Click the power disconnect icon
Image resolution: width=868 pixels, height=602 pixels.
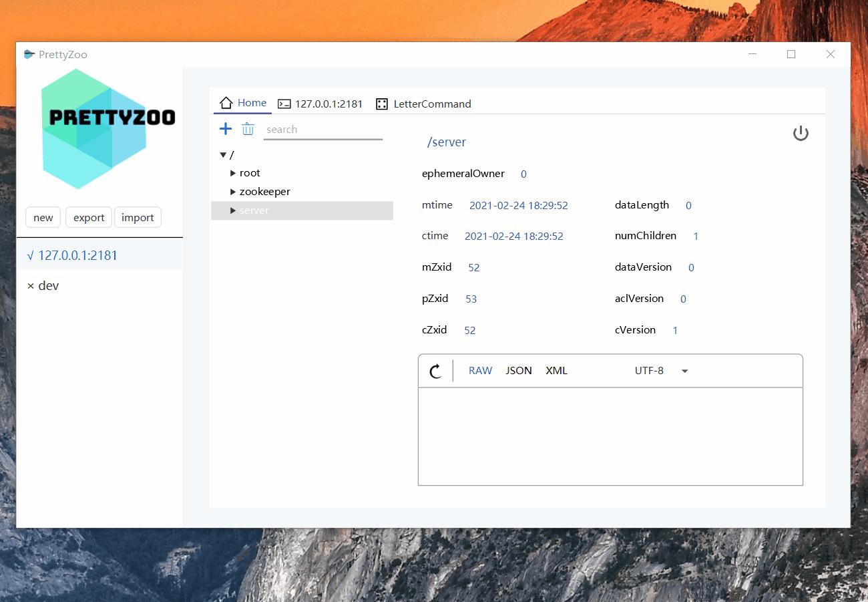point(801,134)
